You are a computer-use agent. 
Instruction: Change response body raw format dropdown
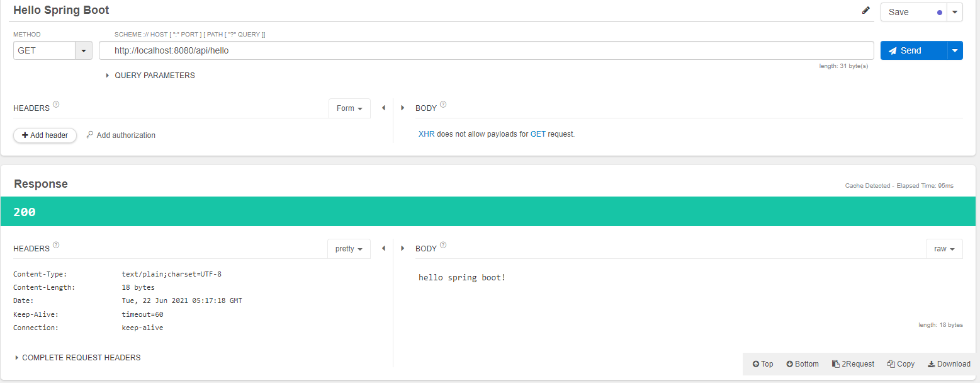coord(943,249)
